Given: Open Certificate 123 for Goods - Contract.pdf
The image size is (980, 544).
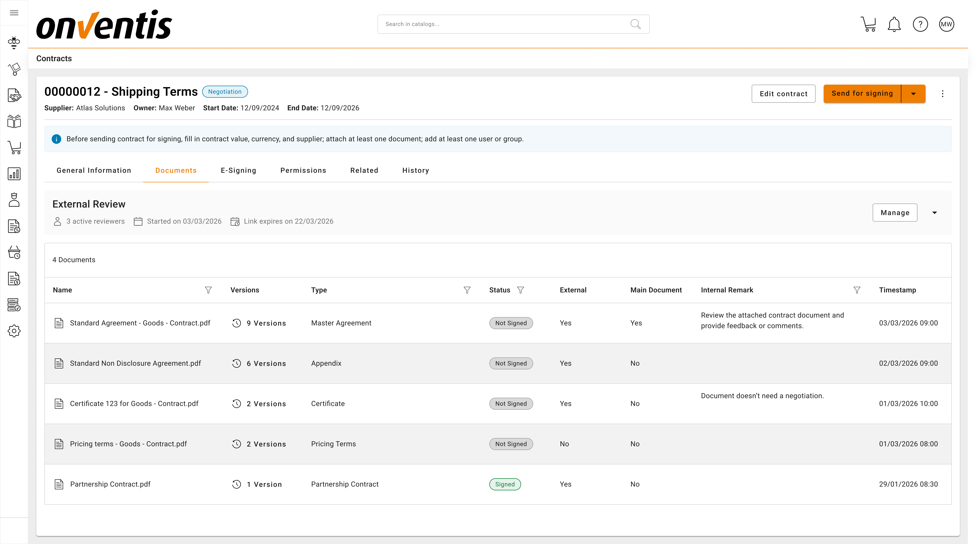Looking at the screenshot, I should [x=134, y=404].
